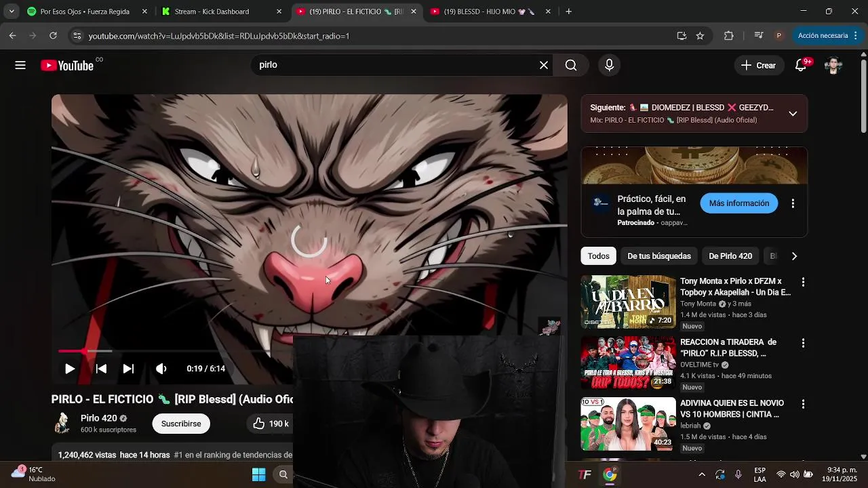Play the video

coord(70,369)
